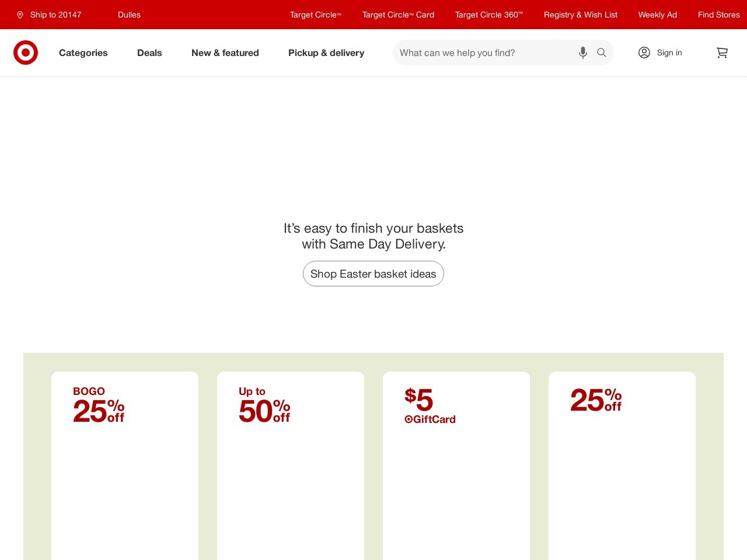Screen dimensions: 747x560
Task: Click the location pin icon beside Ship to 20147
Action: coord(20,15)
